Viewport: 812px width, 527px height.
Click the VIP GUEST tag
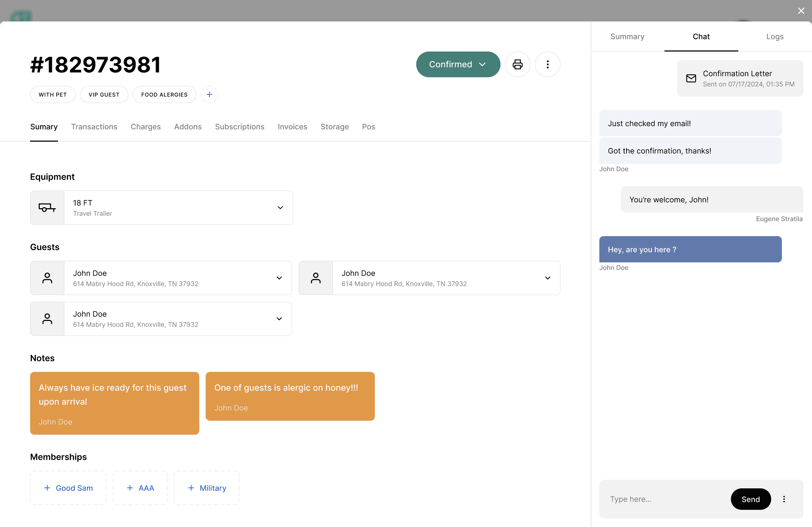(104, 94)
